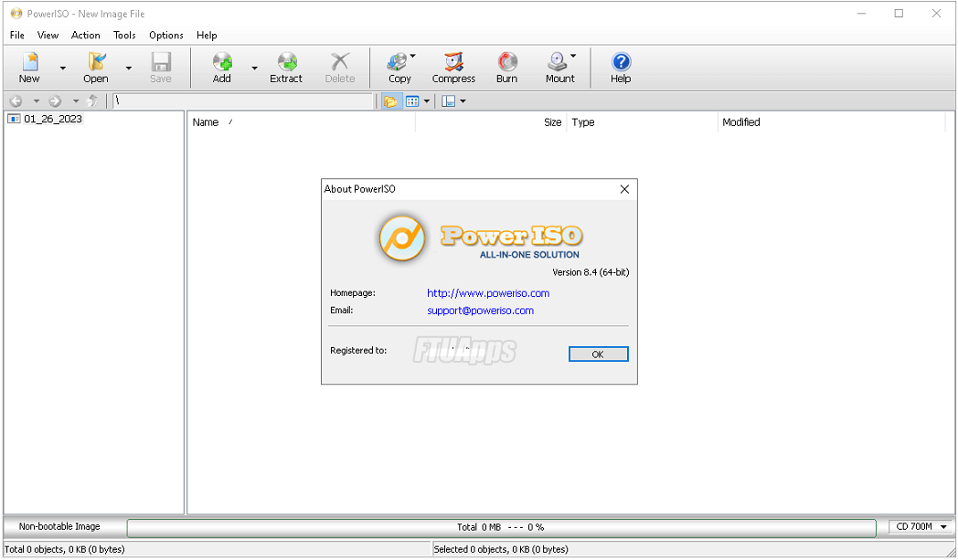Viewport: 958px width, 560px height.
Task: Expand the dropdown arrow beside Open
Action: (x=128, y=69)
